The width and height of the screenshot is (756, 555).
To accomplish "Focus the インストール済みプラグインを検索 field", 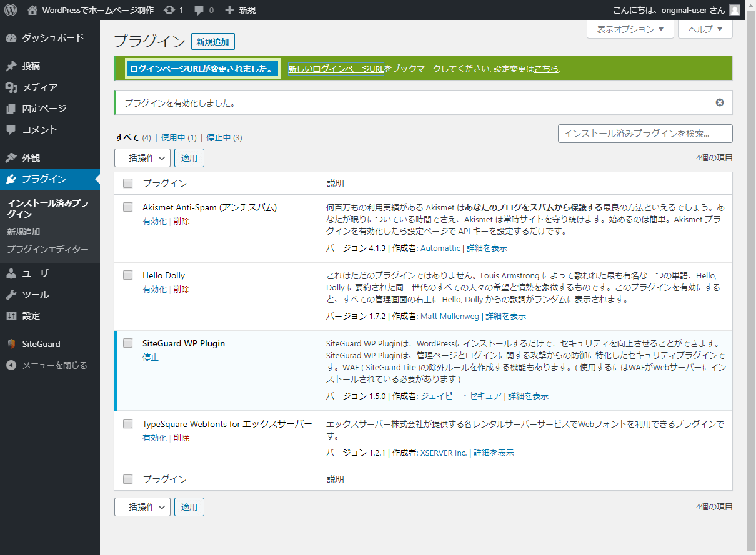I will point(645,134).
